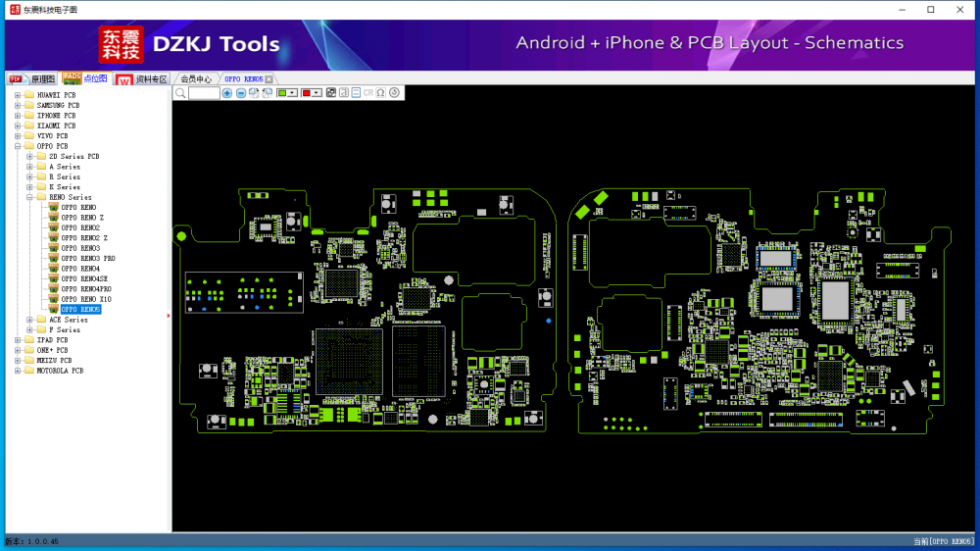Switch to the 资料专区 tab
The width and height of the screenshot is (980, 551).
tap(143, 79)
